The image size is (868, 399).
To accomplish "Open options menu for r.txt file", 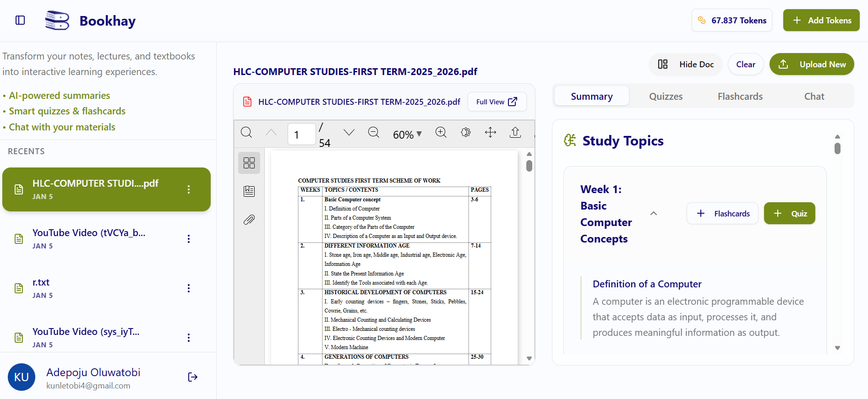I will [x=189, y=288].
